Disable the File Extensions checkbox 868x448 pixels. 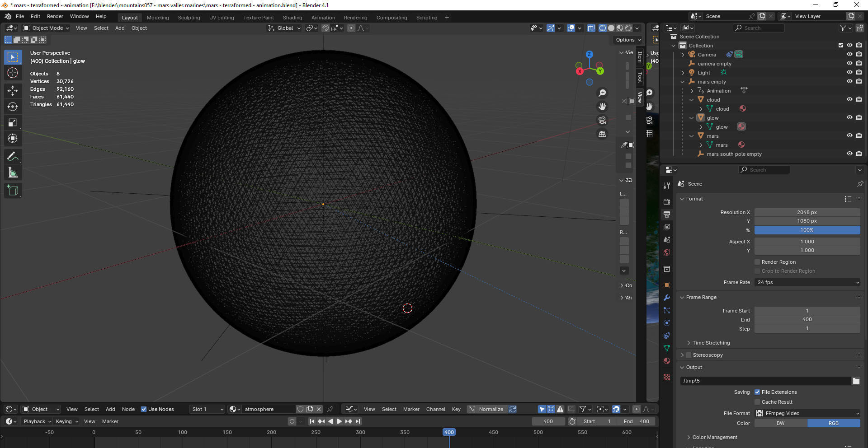tap(757, 392)
